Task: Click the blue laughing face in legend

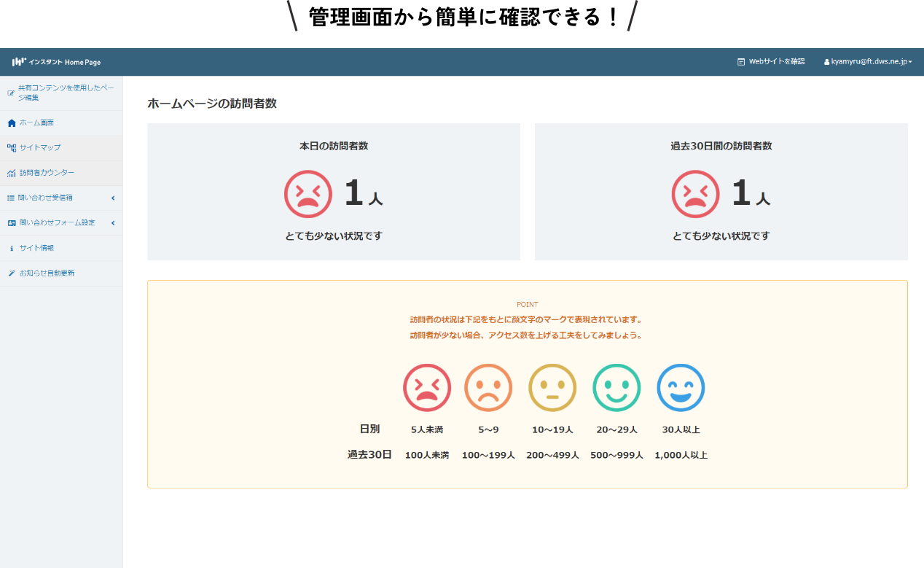Action: click(681, 387)
